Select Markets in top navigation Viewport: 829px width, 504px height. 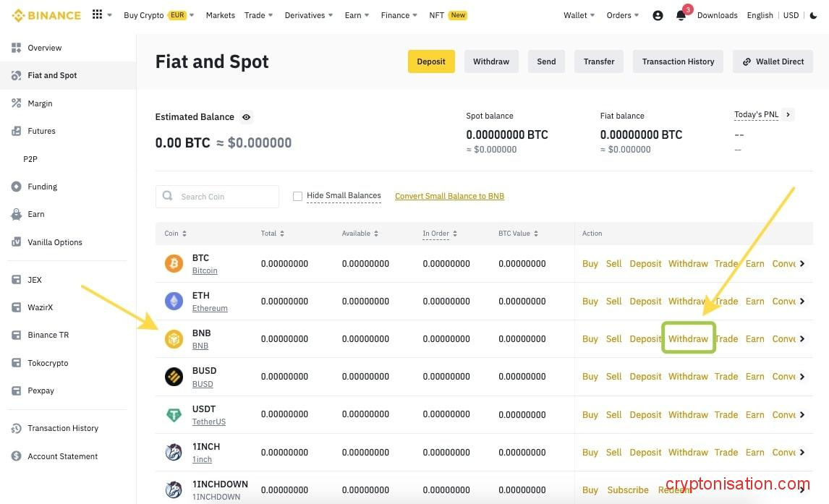(220, 15)
